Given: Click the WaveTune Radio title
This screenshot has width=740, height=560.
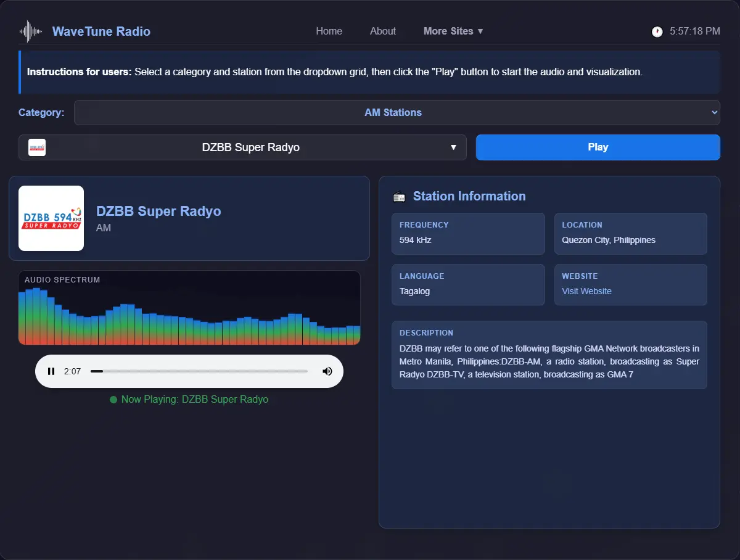Looking at the screenshot, I should click(x=101, y=31).
